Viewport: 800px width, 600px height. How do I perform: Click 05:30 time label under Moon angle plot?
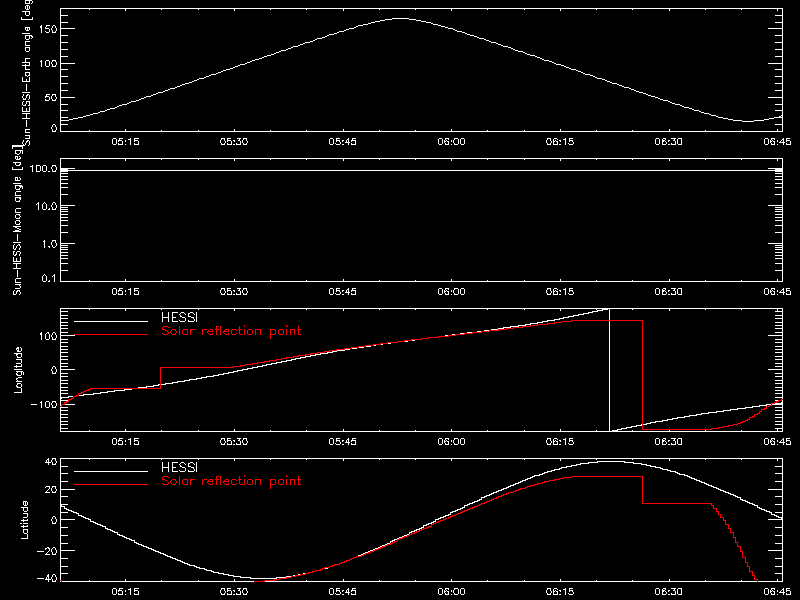click(234, 292)
